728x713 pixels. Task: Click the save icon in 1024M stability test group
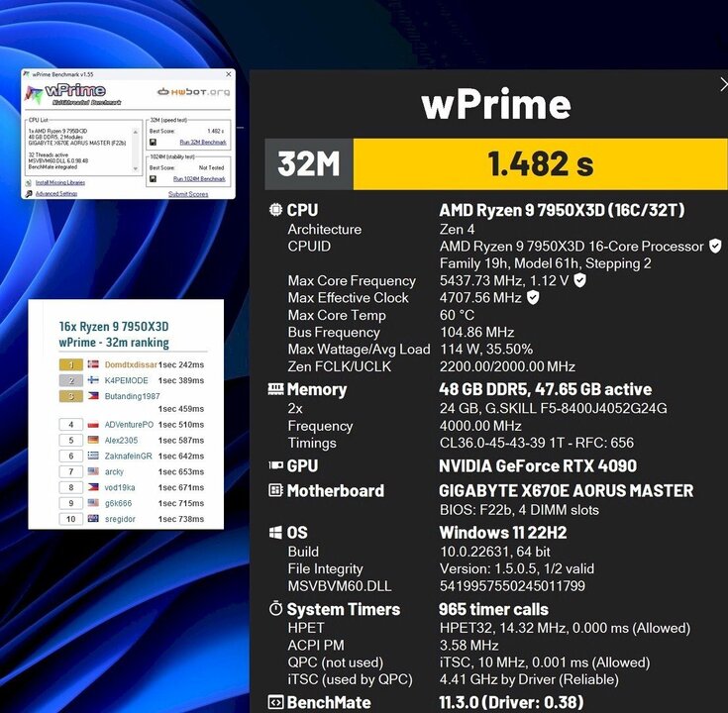pyautogui.click(x=154, y=178)
